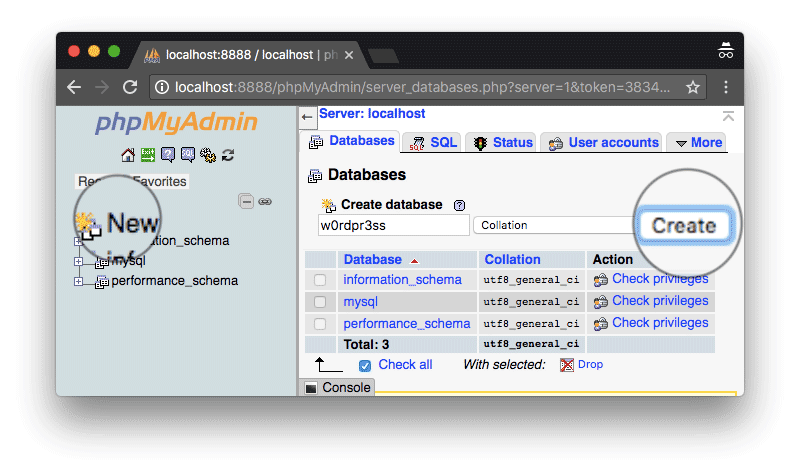Open Chrome three-dot menu
The image size is (800, 476).
[x=726, y=87]
